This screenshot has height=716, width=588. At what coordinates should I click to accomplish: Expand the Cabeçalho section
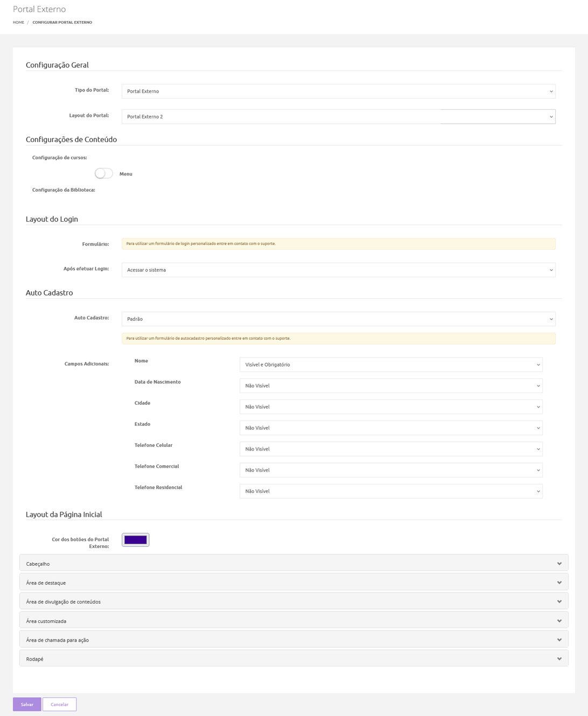click(x=293, y=564)
